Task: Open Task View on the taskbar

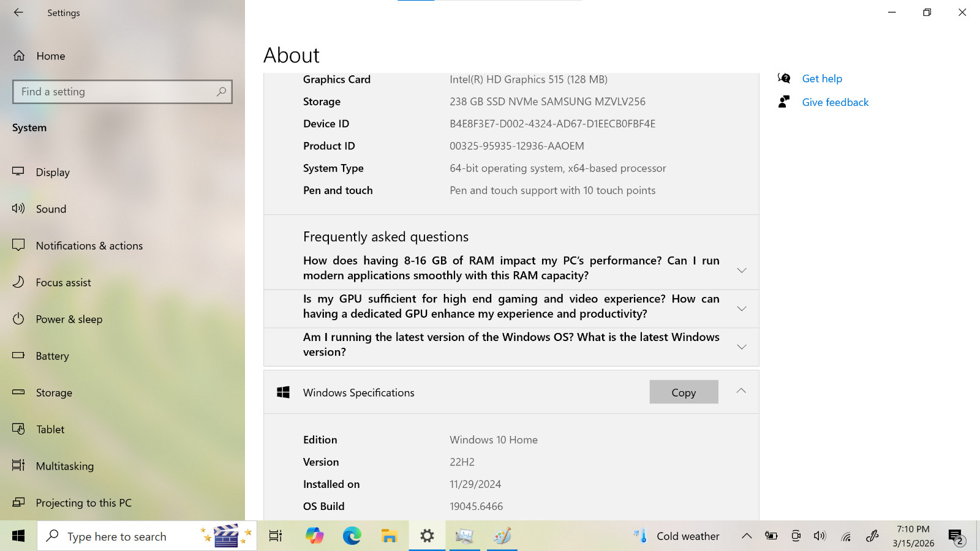Action: point(276,536)
